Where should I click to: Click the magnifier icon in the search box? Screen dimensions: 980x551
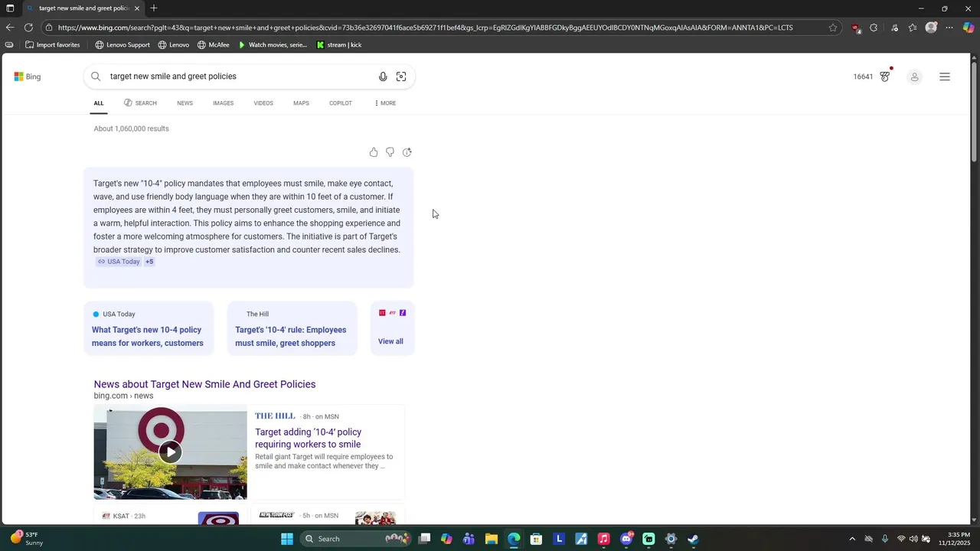point(96,77)
